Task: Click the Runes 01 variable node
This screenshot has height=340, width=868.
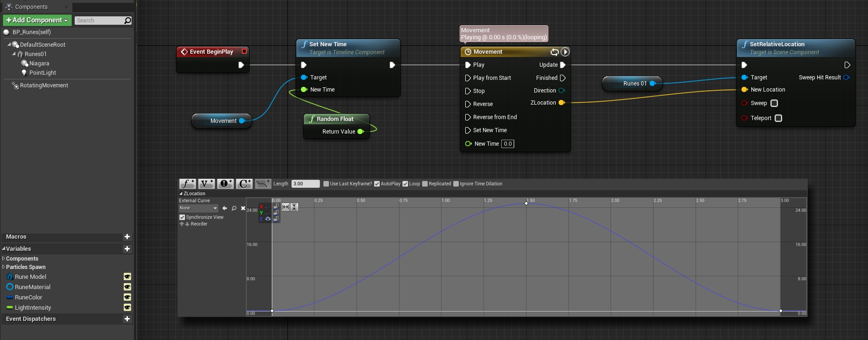Action: 632,84
